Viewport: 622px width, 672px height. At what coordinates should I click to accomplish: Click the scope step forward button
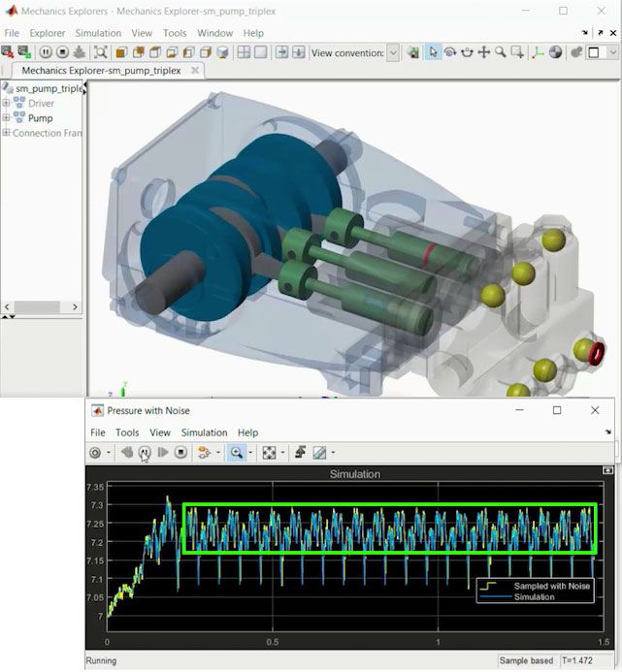pyautogui.click(x=162, y=452)
